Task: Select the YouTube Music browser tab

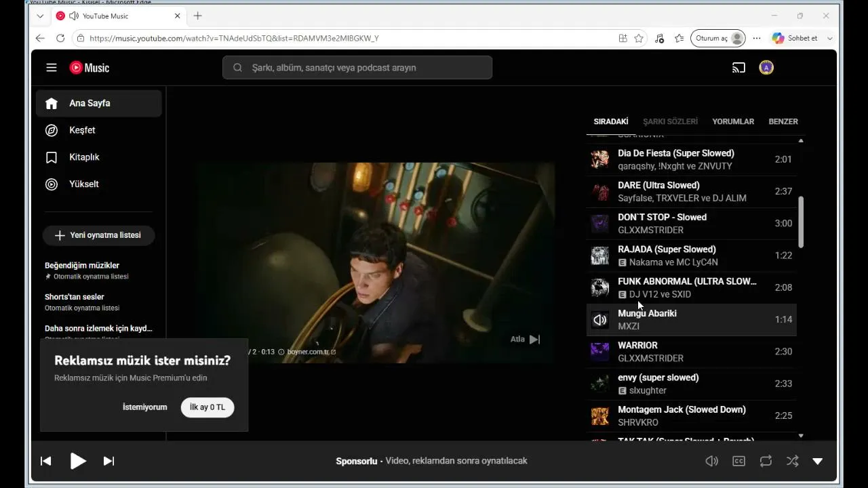Action: click(x=119, y=16)
